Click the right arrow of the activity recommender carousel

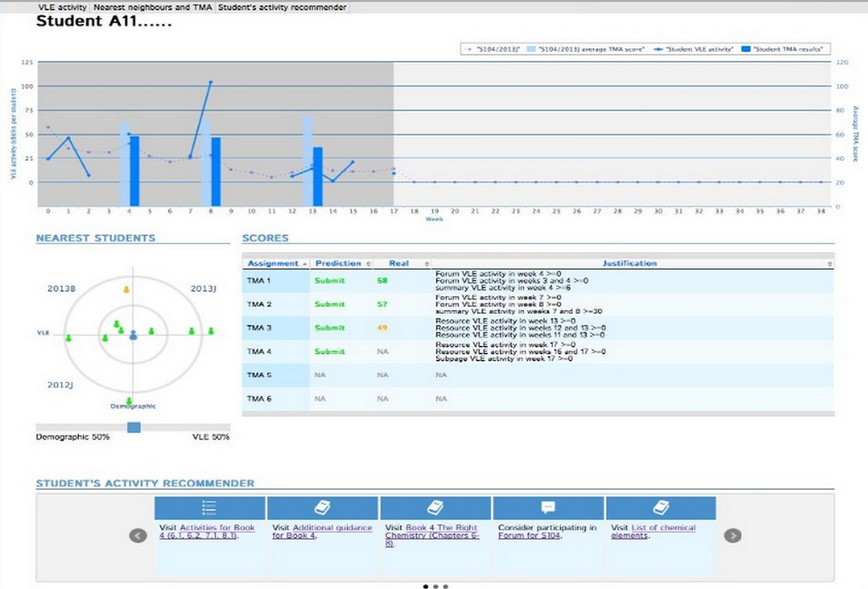coord(733,535)
